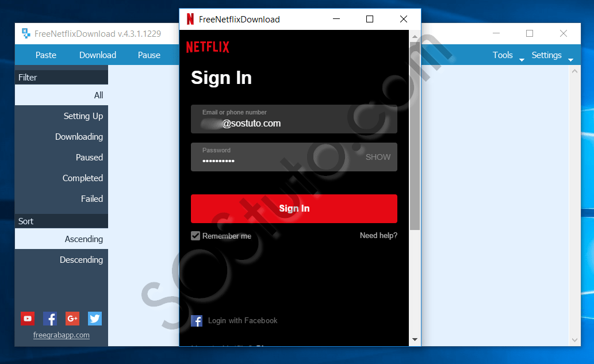This screenshot has width=594, height=364.
Task: Click the Google+ share icon
Action: click(x=72, y=318)
